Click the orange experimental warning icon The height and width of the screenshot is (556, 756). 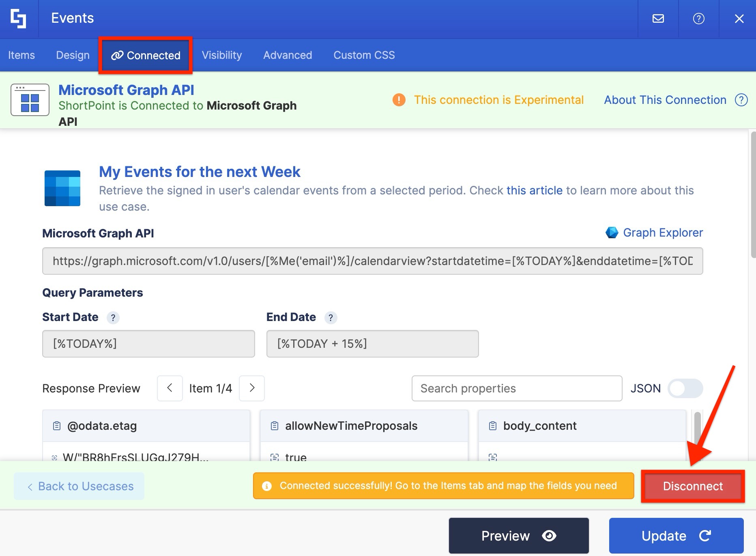coord(399,100)
